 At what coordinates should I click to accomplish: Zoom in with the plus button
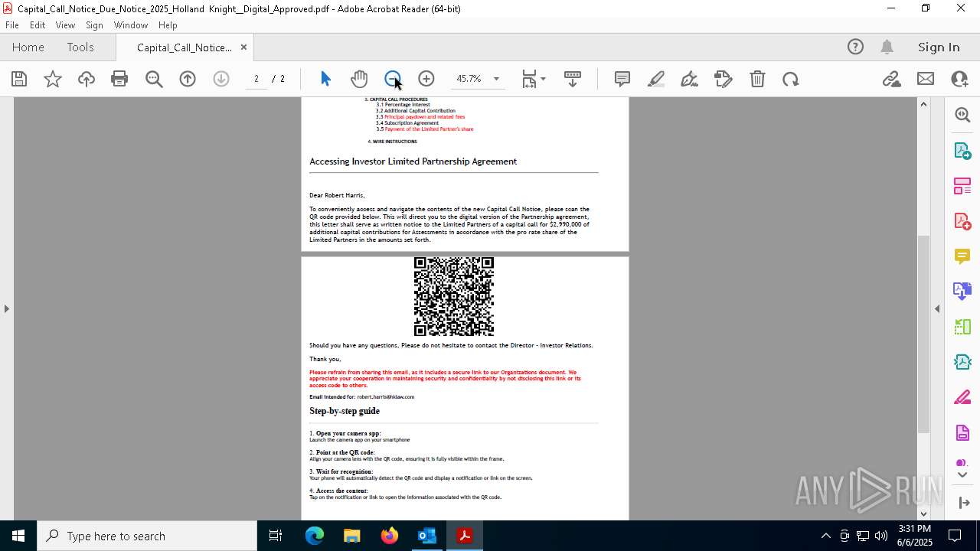coord(426,79)
